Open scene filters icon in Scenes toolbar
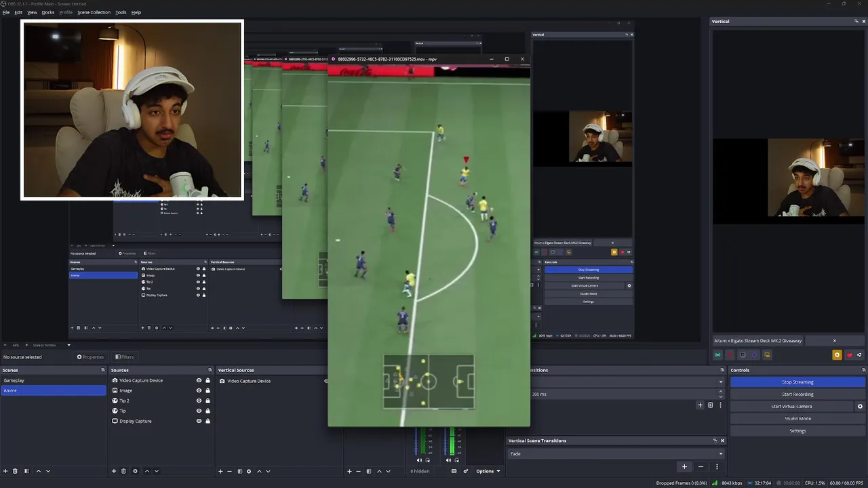Screen dimensions: 868x488 point(26,471)
